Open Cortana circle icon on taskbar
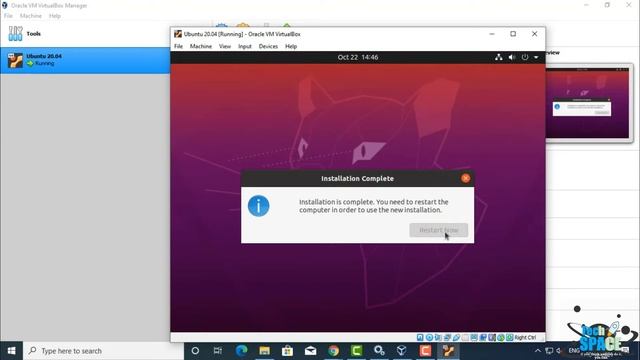Screen dimensions: 640x360 (x=195, y=351)
